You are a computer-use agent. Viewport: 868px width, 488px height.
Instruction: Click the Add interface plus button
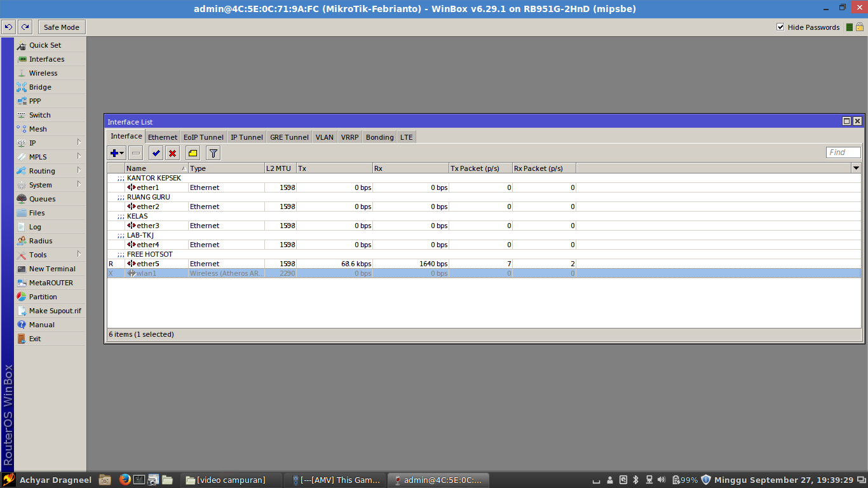point(117,153)
